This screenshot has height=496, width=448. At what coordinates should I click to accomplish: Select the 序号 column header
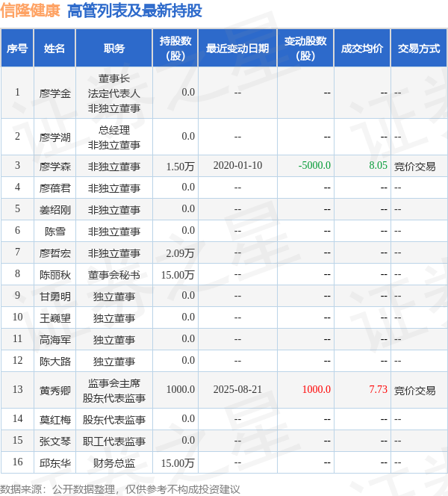pyautogui.click(x=17, y=49)
